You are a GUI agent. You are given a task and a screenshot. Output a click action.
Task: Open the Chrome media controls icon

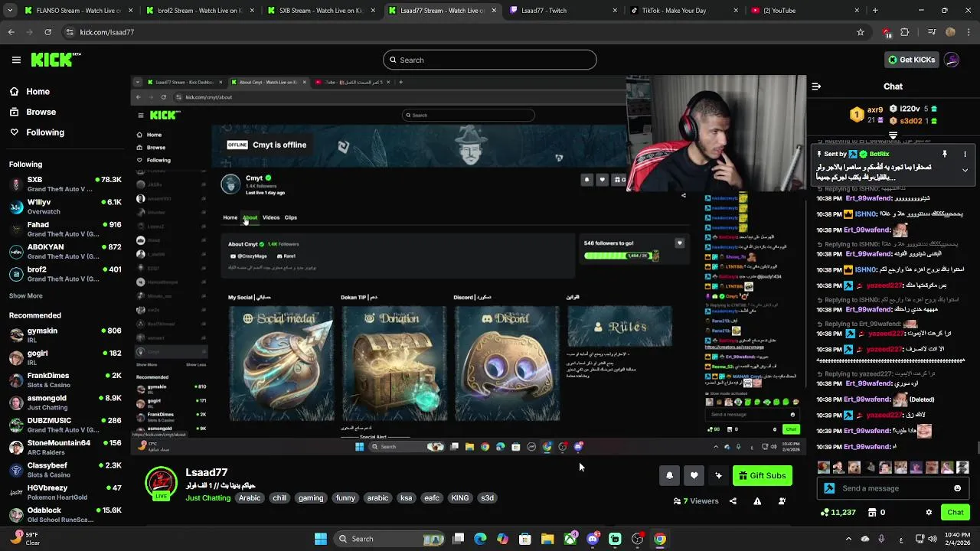(x=931, y=32)
